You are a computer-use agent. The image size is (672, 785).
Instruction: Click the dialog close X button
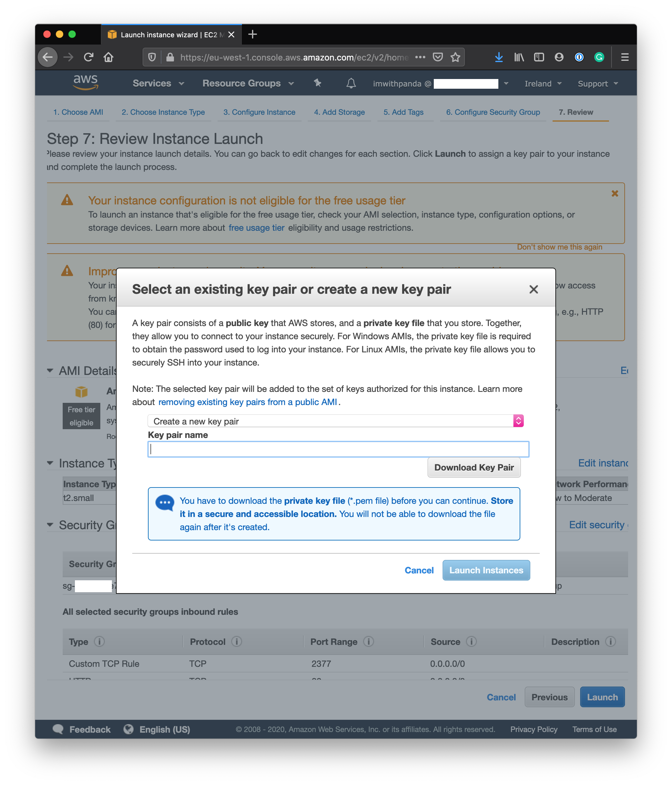(534, 289)
